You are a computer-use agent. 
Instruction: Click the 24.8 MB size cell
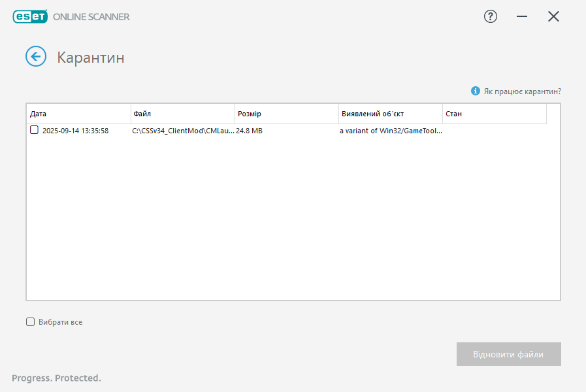click(250, 131)
